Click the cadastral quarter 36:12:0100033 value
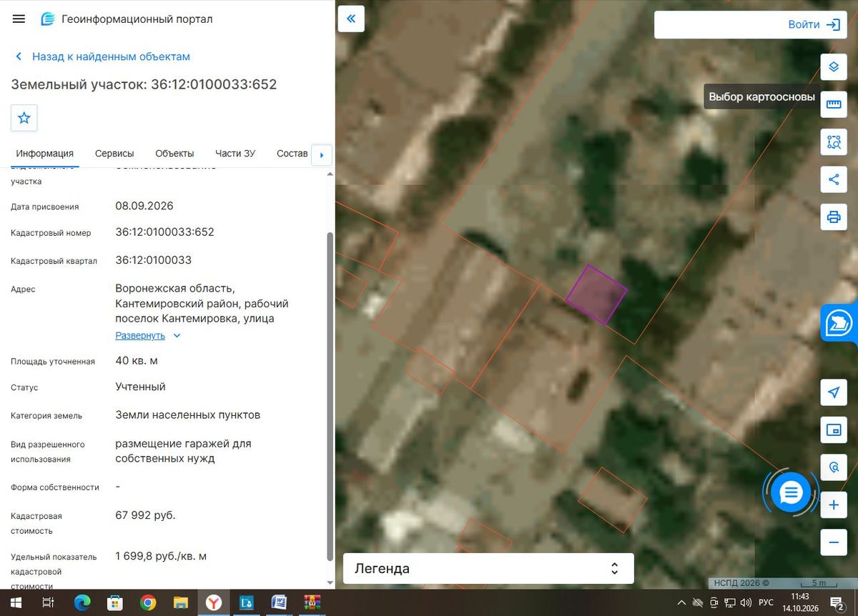 click(153, 260)
